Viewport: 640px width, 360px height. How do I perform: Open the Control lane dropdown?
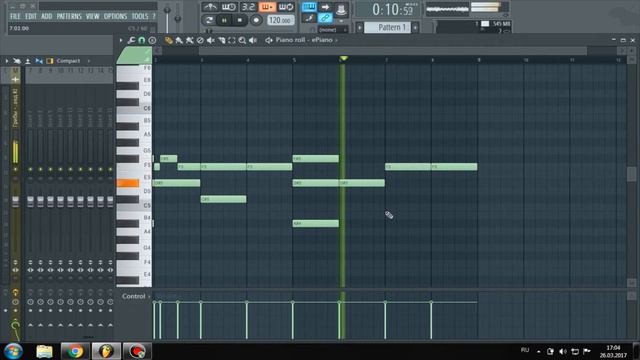pos(136,296)
